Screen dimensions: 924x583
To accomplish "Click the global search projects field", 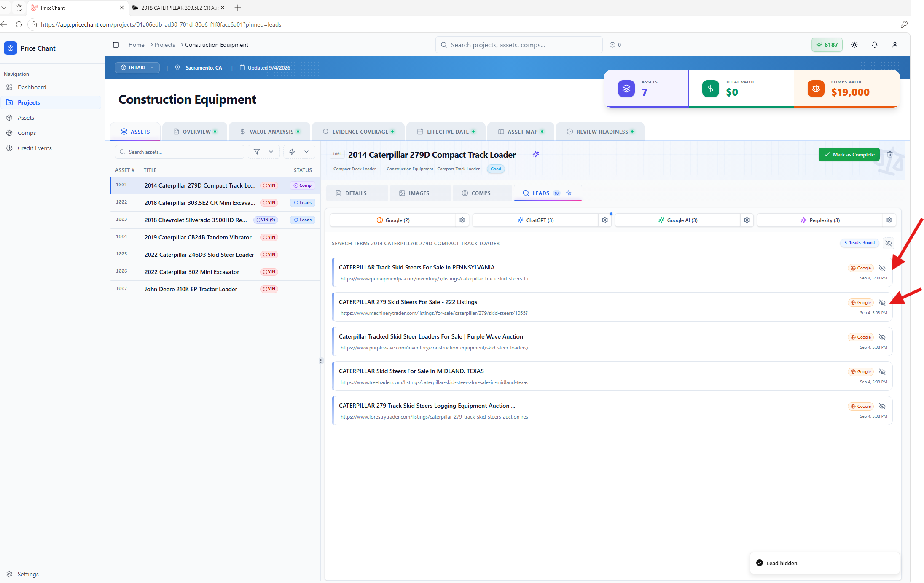I will point(519,45).
